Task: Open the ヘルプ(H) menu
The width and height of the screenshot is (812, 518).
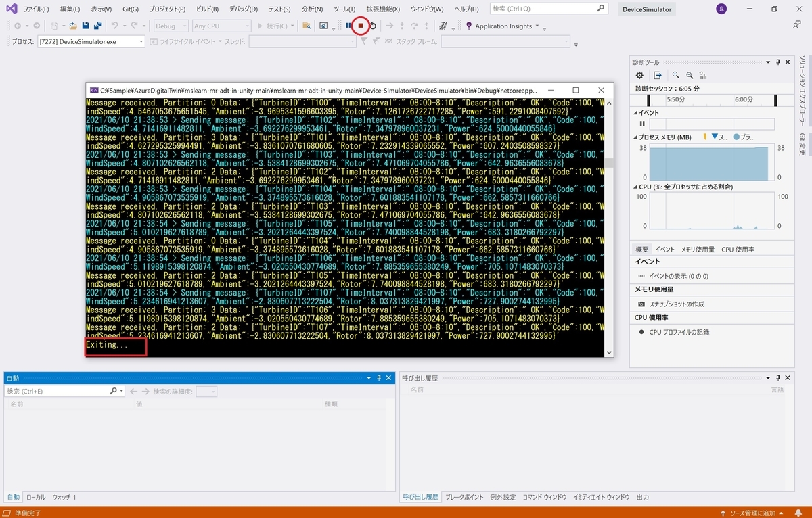Action: 466,9
